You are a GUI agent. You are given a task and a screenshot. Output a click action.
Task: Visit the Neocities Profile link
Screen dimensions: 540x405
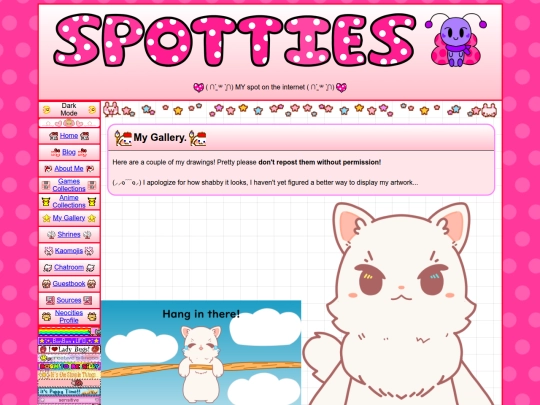[69, 316]
